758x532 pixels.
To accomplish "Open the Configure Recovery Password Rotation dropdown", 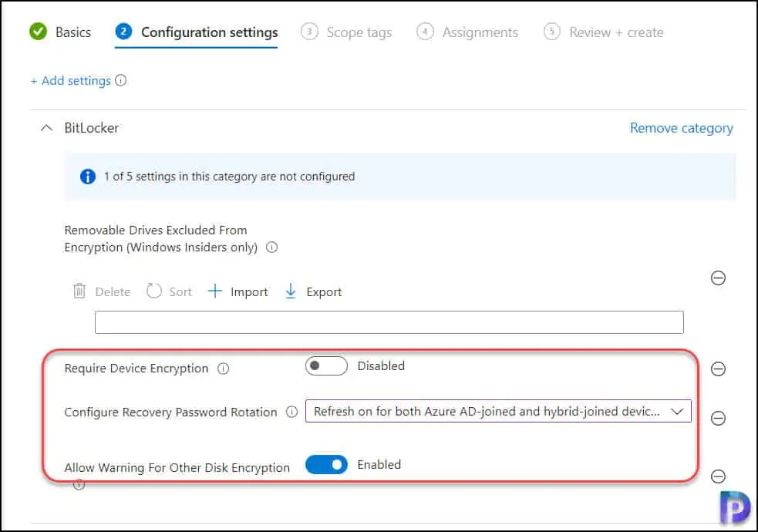I will [498, 411].
